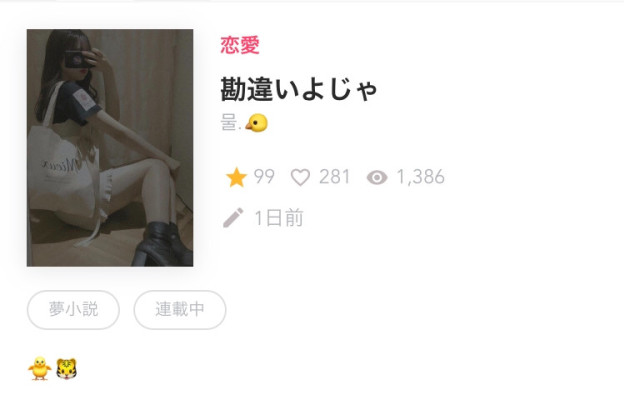Open the story title 勘違いよじゃ
The height and width of the screenshot is (400, 624).
(x=298, y=89)
